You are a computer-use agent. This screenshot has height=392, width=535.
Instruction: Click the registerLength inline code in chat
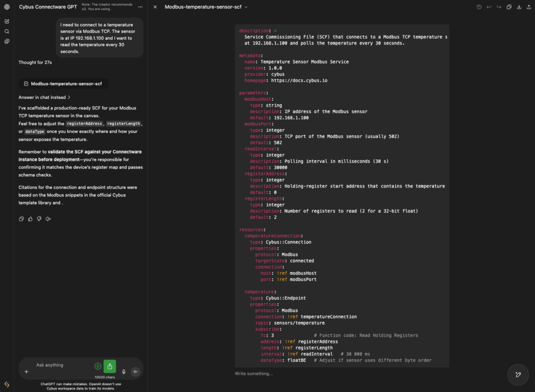[123, 123]
